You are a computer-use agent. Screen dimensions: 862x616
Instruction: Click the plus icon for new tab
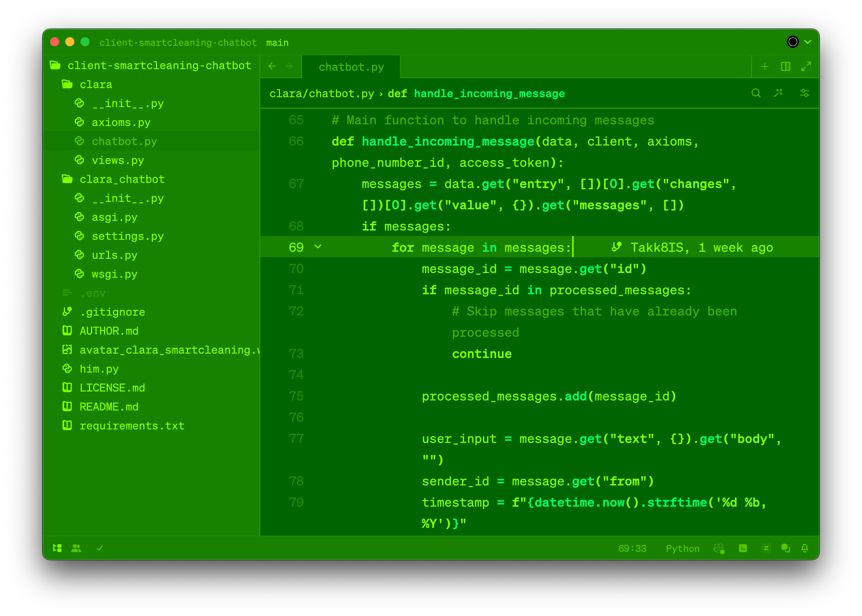[765, 66]
